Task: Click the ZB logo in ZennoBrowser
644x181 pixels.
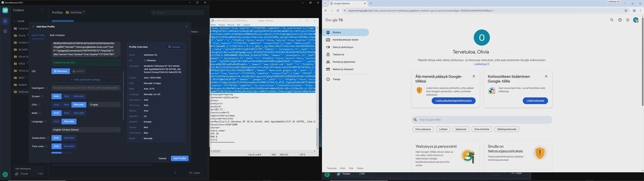Action: (5, 10)
